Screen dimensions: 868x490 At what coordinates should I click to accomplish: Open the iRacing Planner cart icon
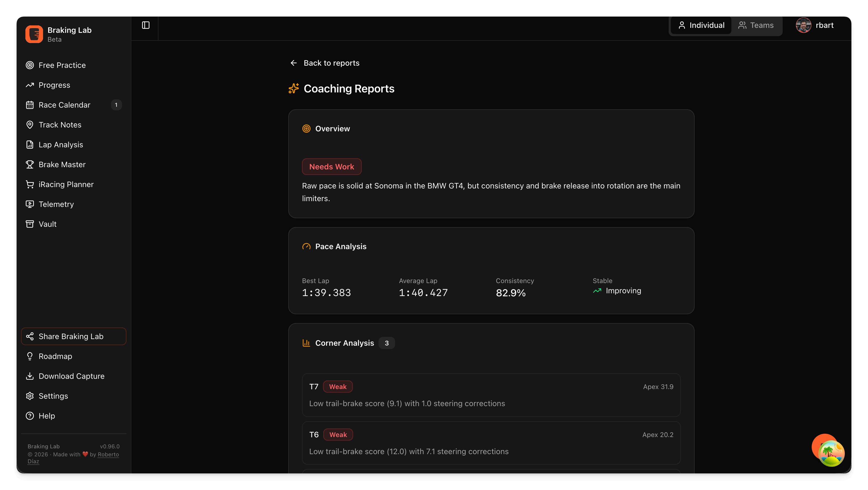(x=30, y=184)
